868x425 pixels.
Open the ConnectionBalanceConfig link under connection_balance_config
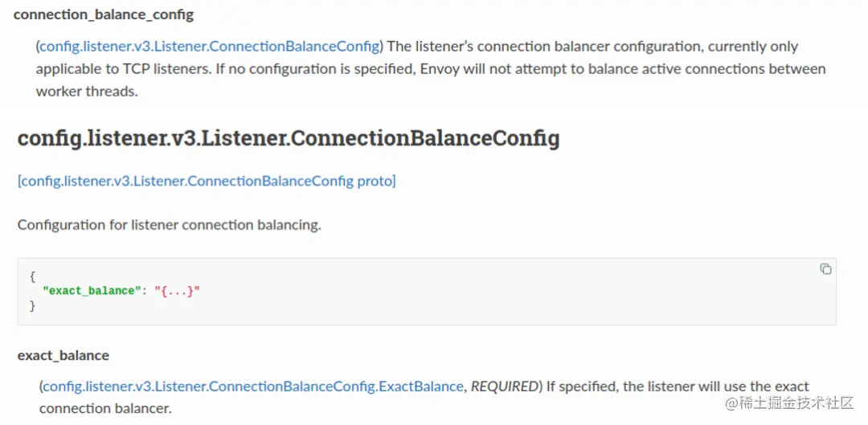209,47
